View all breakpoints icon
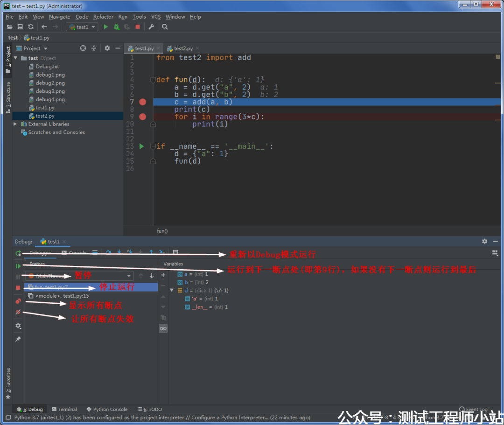 18,301
